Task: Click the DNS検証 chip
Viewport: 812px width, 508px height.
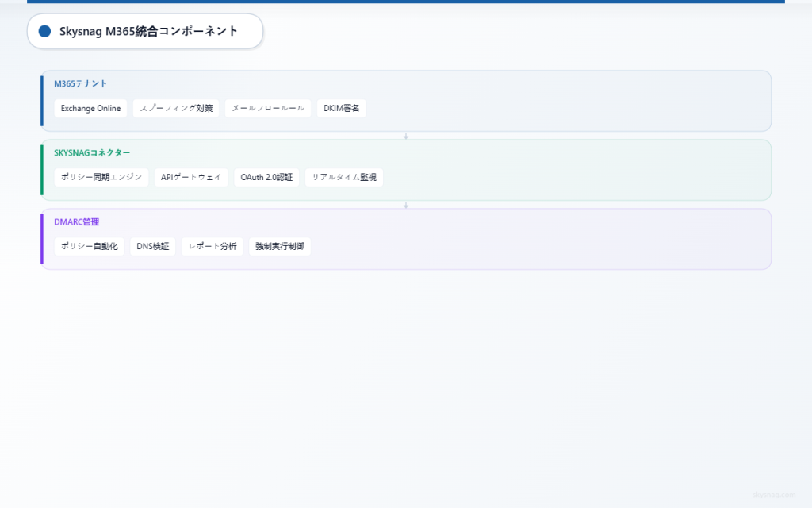Action: click(153, 246)
